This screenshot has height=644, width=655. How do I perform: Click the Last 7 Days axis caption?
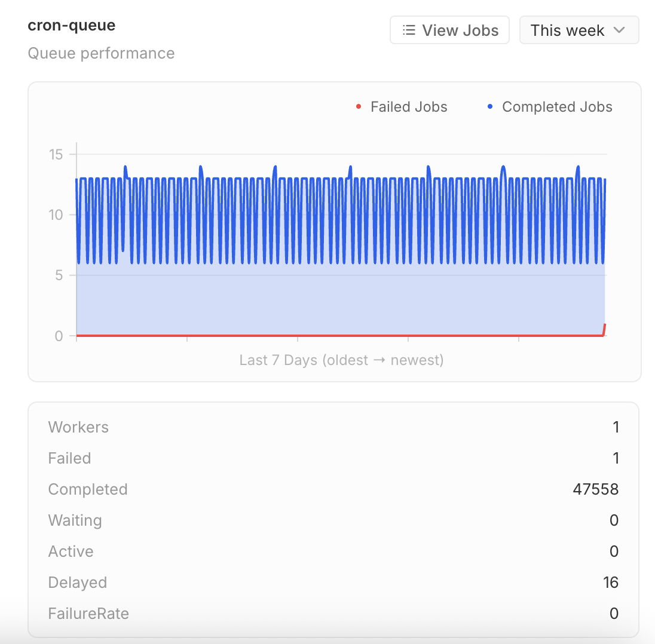[341, 360]
